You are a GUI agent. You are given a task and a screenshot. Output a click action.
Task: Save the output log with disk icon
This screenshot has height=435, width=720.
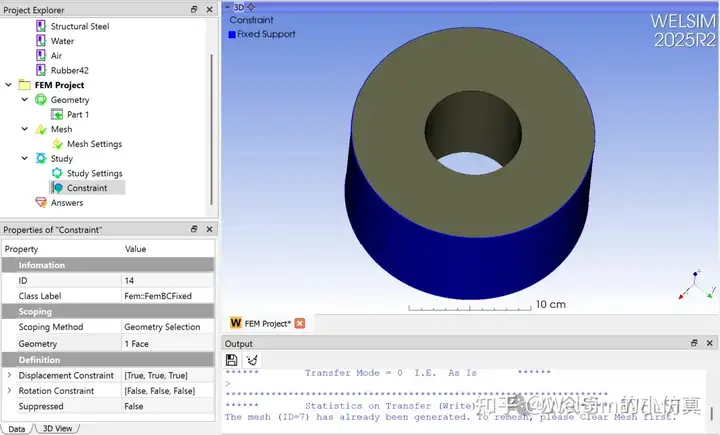pos(231,360)
